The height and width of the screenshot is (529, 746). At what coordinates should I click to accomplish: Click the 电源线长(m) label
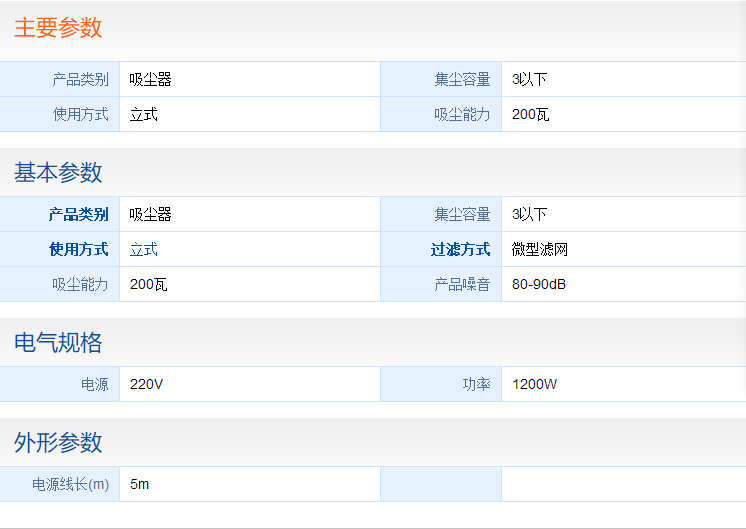(x=70, y=484)
